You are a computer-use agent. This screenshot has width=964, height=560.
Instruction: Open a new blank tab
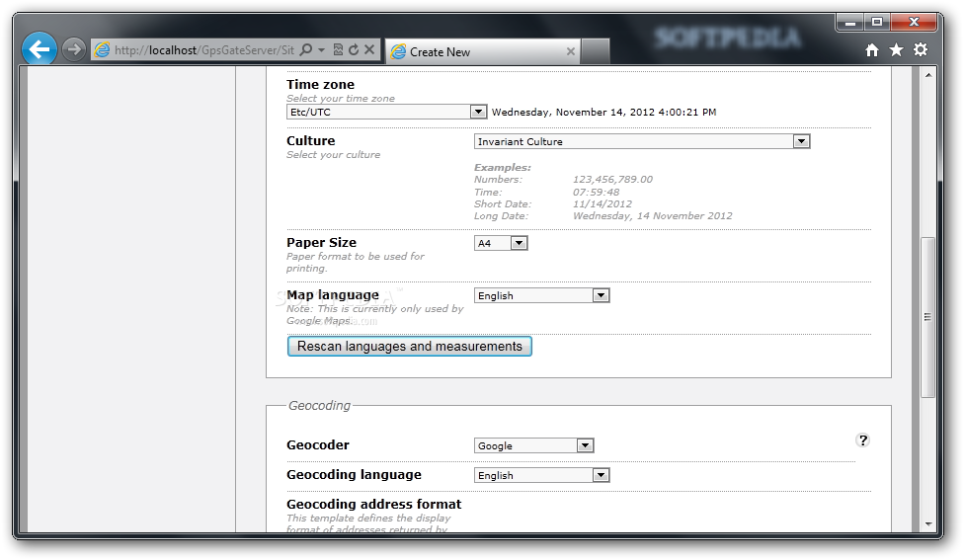pyautogui.click(x=596, y=51)
